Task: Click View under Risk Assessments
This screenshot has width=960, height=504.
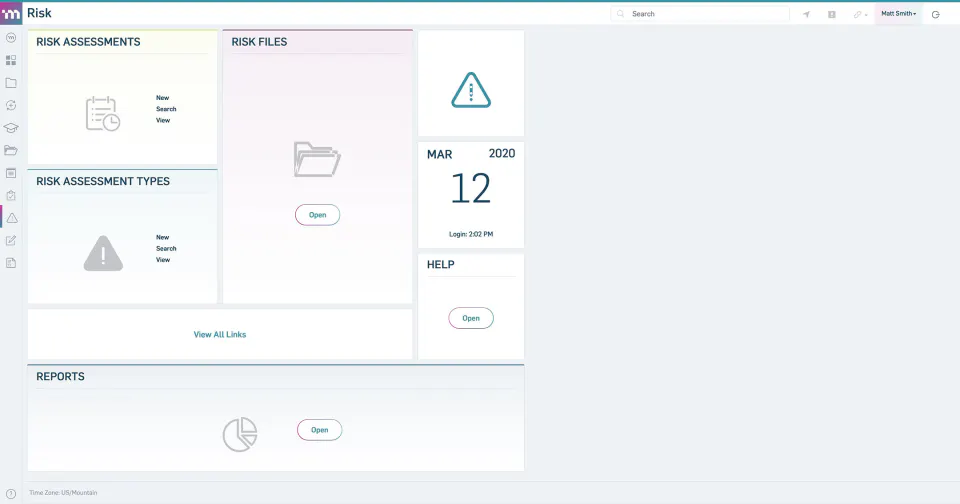Action: click(163, 121)
